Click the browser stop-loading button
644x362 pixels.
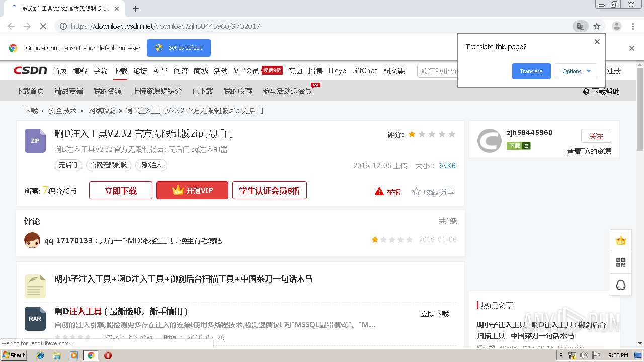(43, 26)
